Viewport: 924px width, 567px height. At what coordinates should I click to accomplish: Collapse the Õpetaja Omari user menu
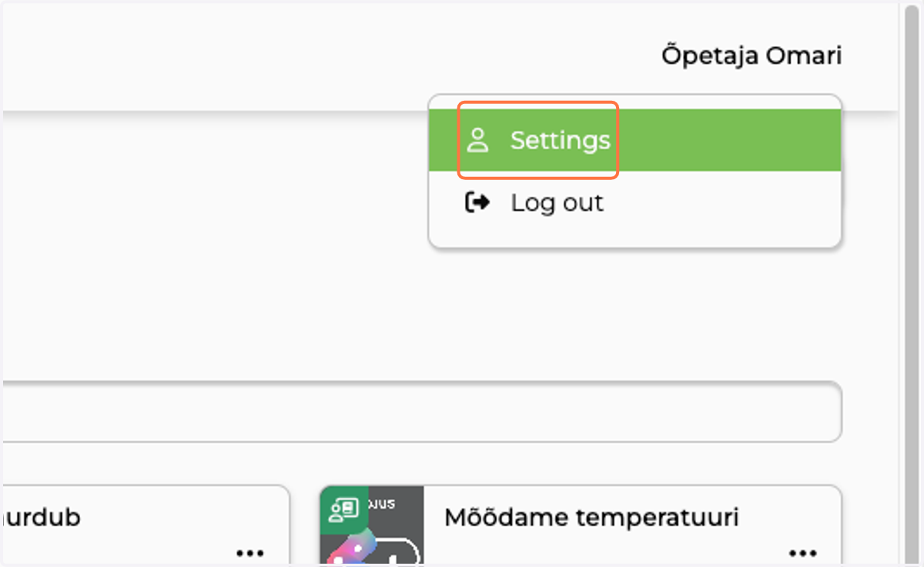click(752, 55)
